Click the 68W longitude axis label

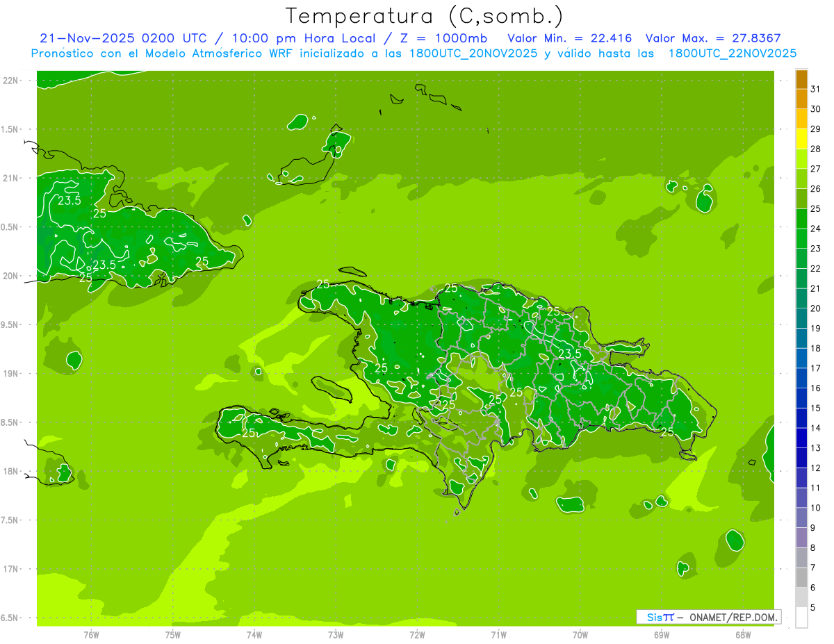[742, 635]
